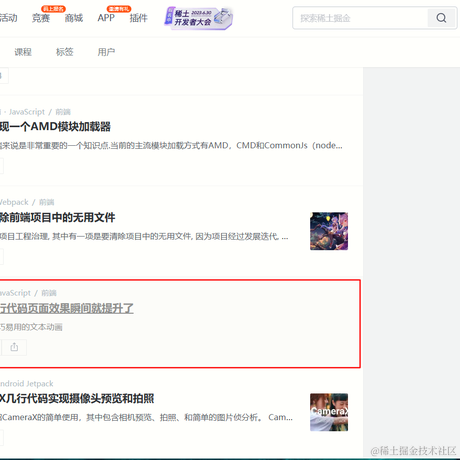
Task: Click the 项目工程治理 description text
Action: point(144,237)
